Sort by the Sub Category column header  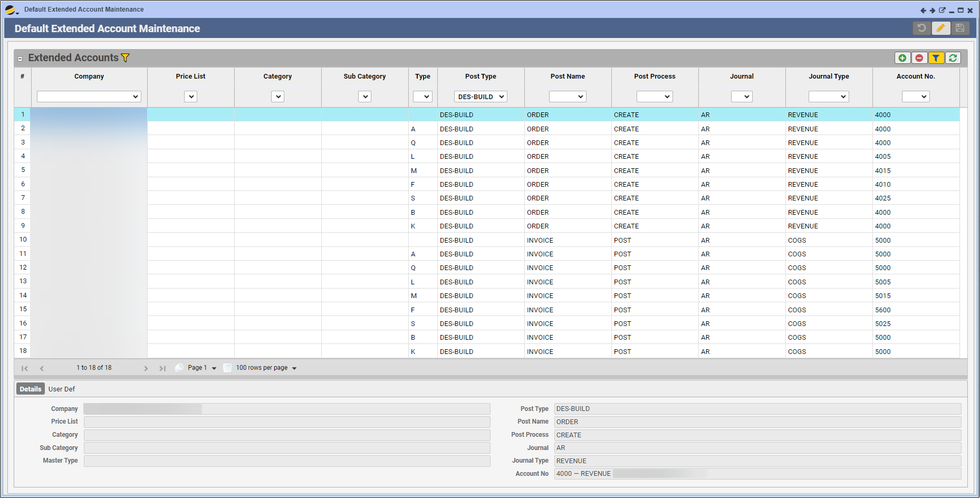click(x=364, y=76)
